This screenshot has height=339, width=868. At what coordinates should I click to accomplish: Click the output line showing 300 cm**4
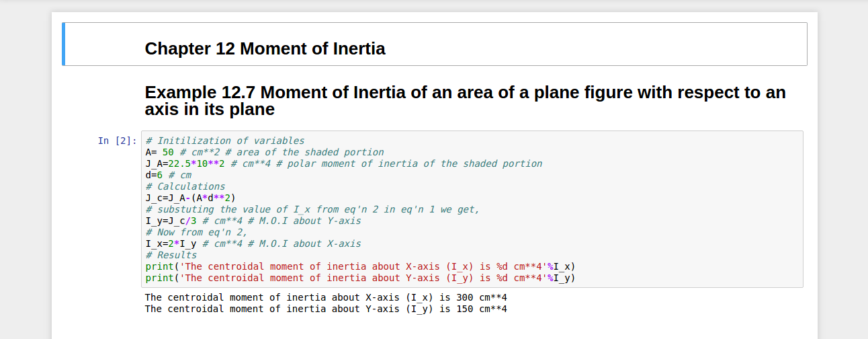tap(326, 297)
